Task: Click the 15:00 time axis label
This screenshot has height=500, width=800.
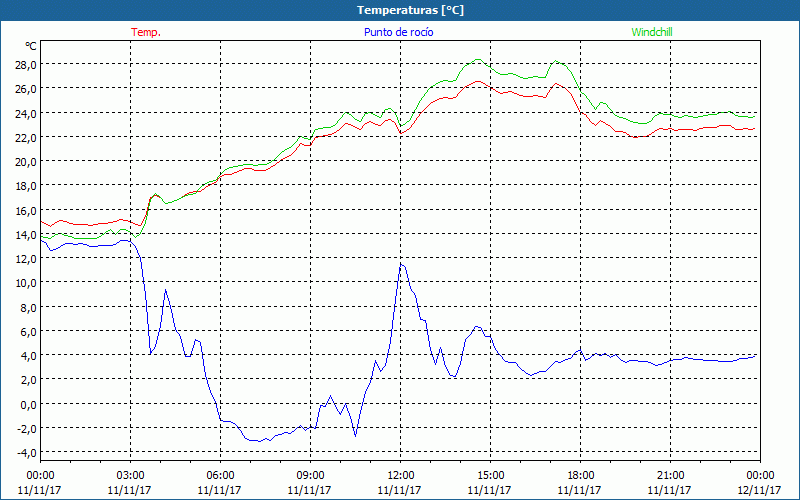Action: (490, 475)
